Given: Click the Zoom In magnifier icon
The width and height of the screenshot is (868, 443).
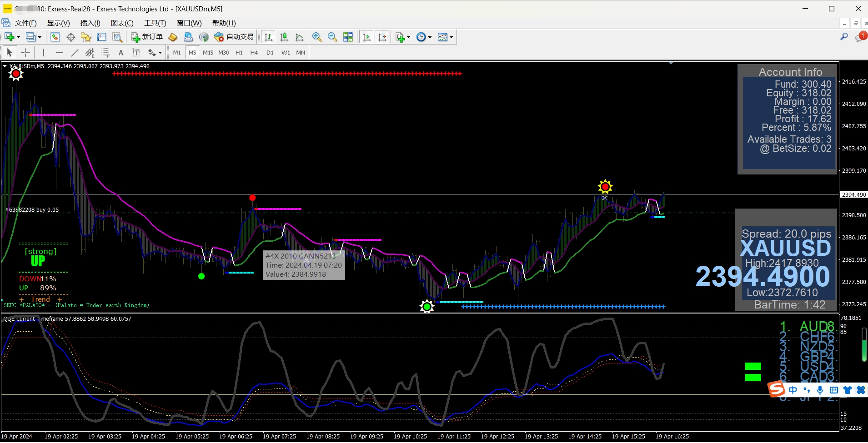Looking at the screenshot, I should [317, 37].
